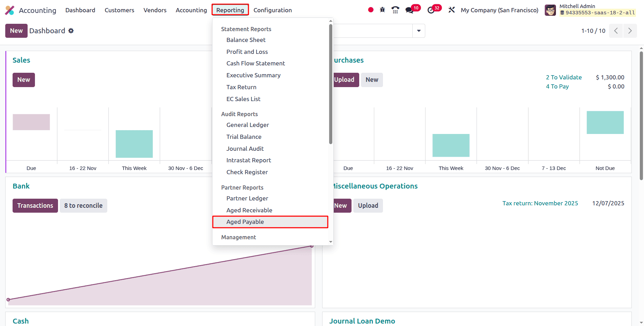Open Cash journal title link
644x326 pixels.
tap(21, 321)
